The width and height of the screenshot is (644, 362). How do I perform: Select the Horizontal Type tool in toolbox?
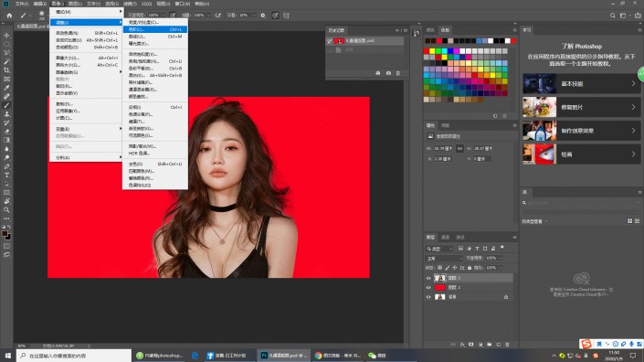pyautogui.click(x=6, y=175)
